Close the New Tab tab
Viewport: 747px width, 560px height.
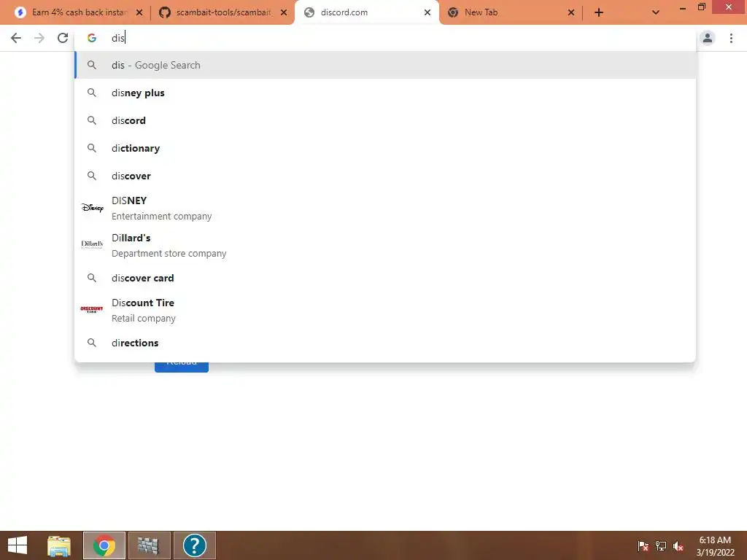pos(571,12)
